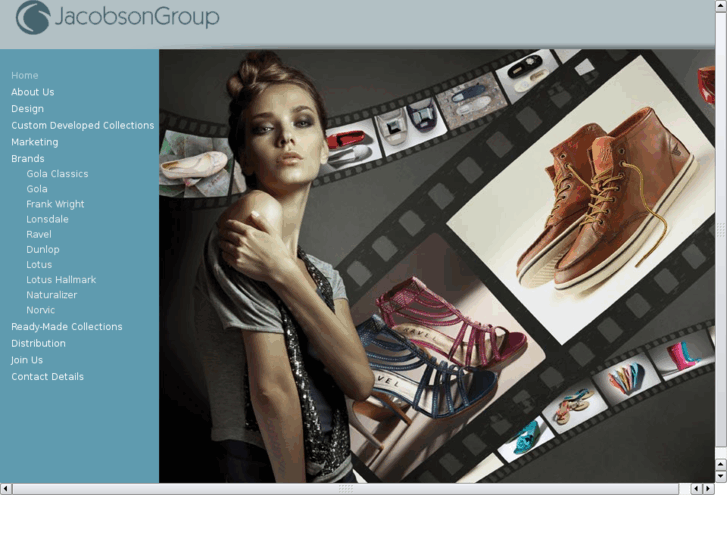
Task: Open the Contact Details page
Action: coord(47,377)
